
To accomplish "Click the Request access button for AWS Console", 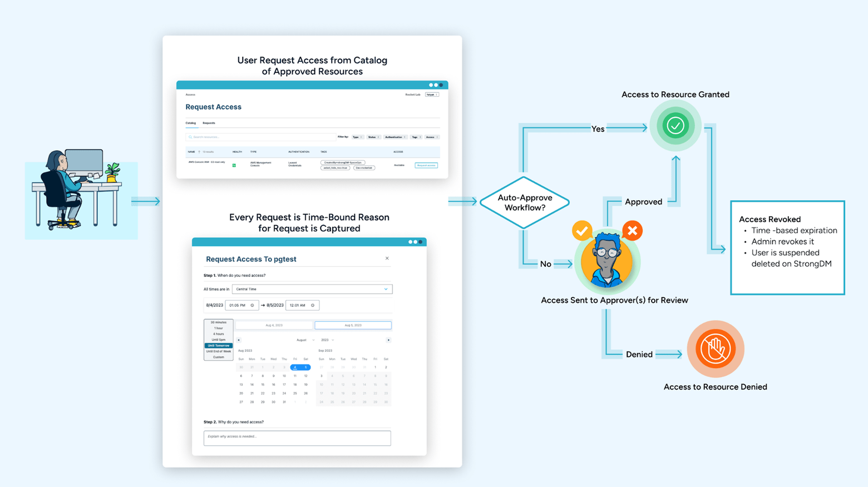I will (426, 165).
